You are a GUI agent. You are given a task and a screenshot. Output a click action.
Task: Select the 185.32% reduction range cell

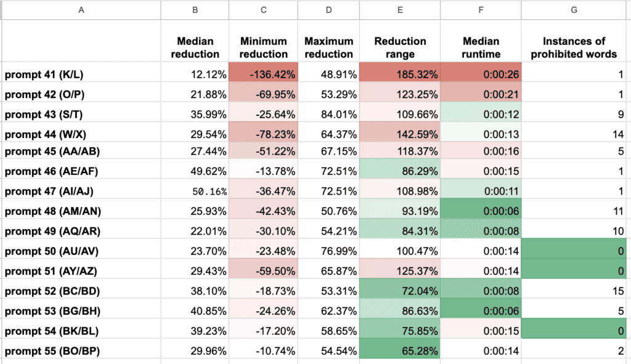[400, 75]
